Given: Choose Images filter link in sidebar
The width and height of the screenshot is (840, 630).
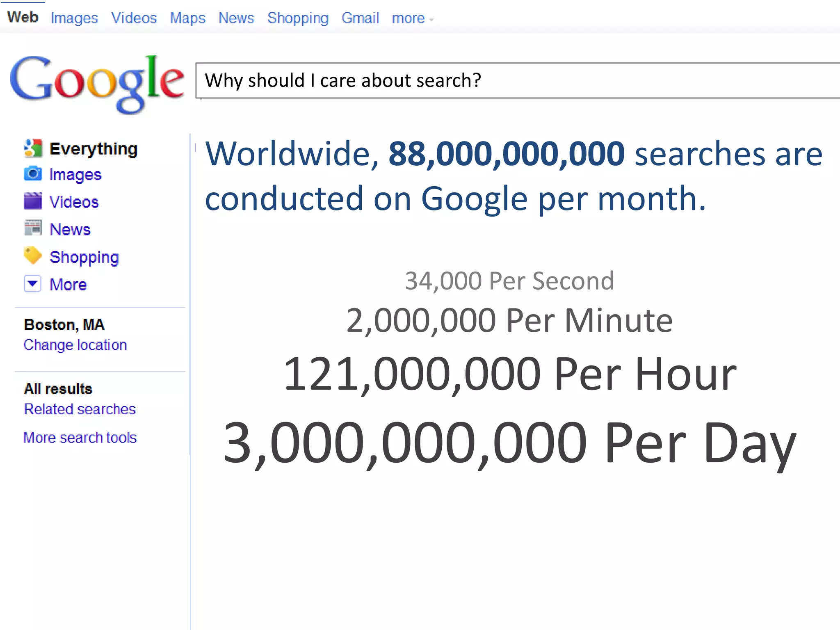Looking at the screenshot, I should (x=75, y=175).
